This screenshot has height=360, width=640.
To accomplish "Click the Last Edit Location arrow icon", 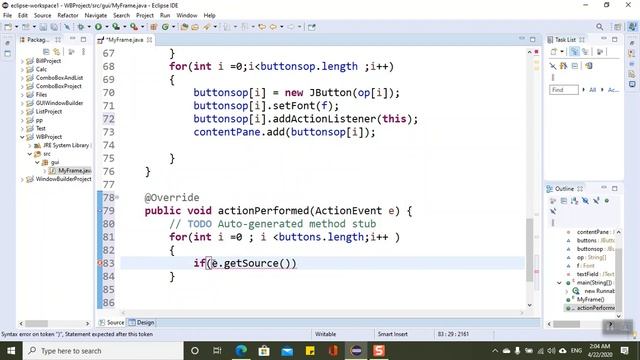I will pos(262,27).
